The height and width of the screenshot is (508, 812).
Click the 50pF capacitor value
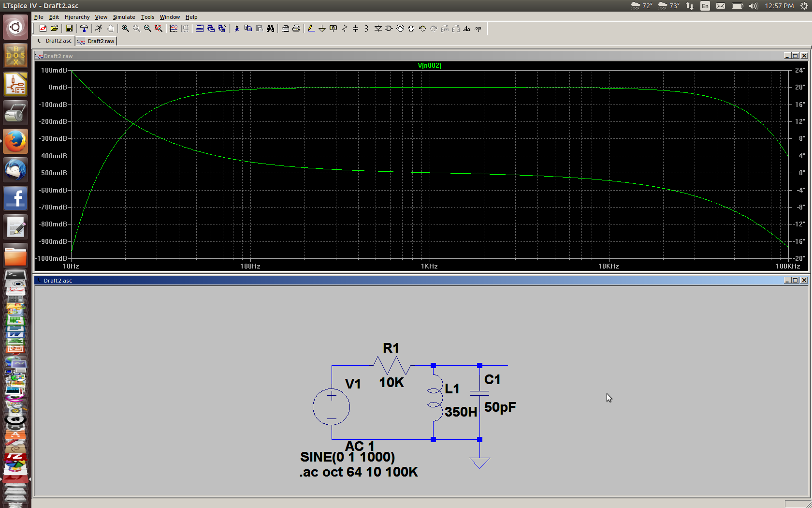[x=500, y=407]
